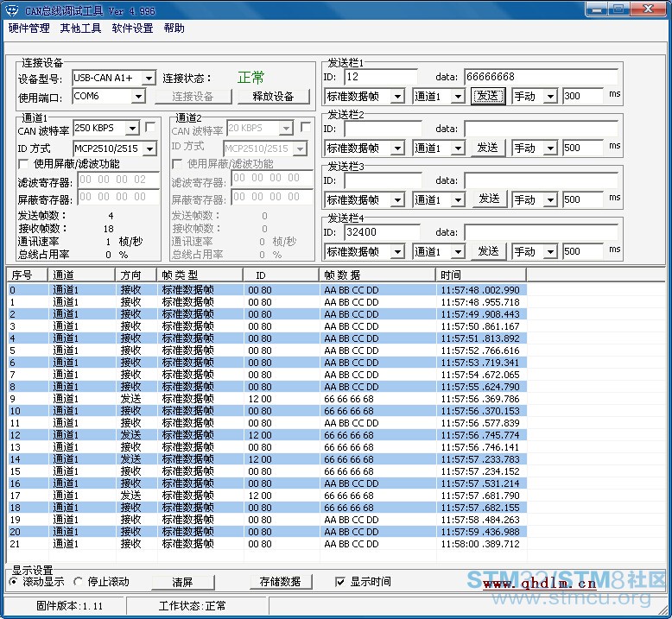The height and width of the screenshot is (619, 672).
Task: Click the 发送 direction cell in row 12
Action: click(x=130, y=435)
